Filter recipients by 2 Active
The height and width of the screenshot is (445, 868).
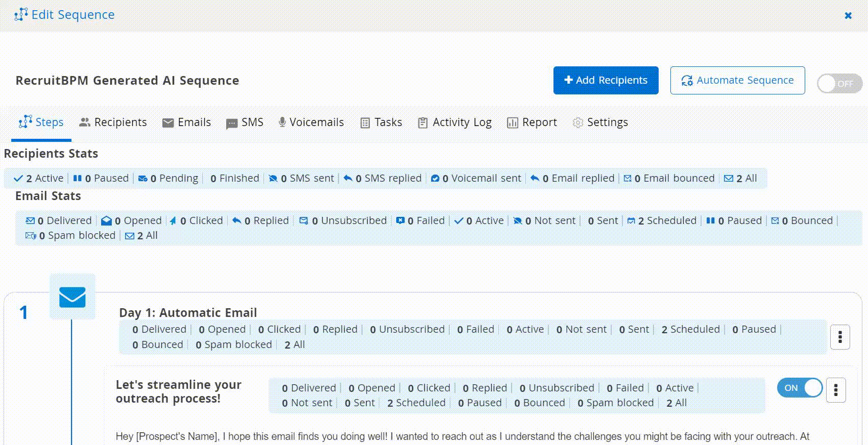pos(39,179)
